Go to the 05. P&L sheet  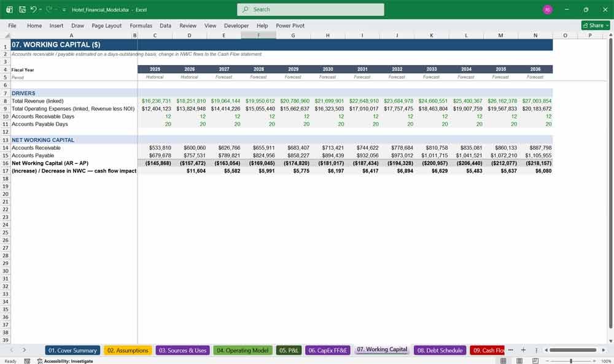point(289,350)
